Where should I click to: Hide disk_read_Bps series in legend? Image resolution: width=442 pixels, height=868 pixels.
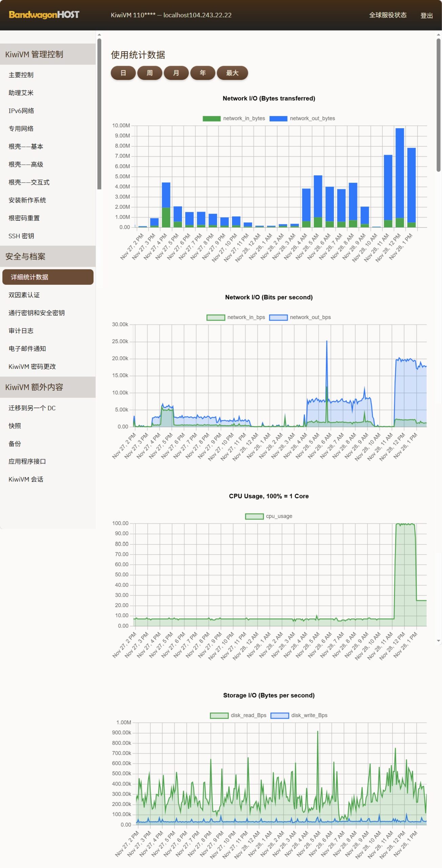[219, 715]
